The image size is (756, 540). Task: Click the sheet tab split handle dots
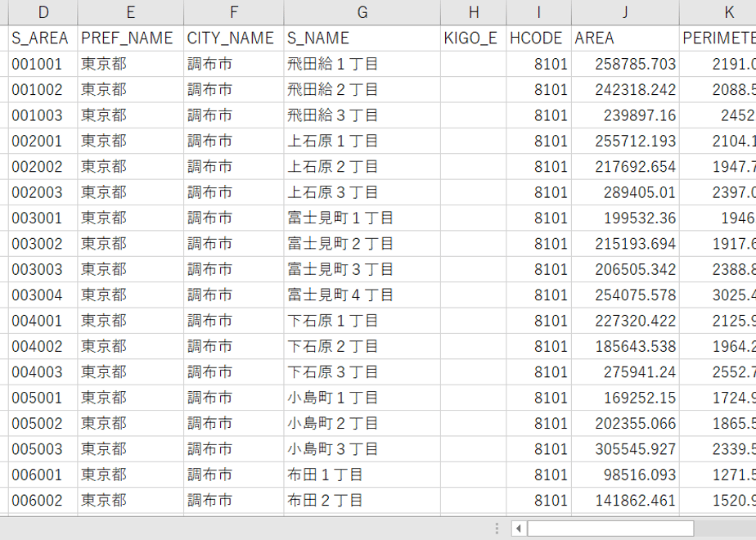pos(497,529)
